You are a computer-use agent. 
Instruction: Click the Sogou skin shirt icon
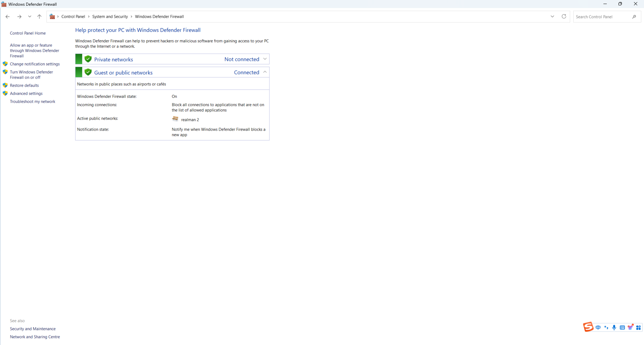[630, 327]
